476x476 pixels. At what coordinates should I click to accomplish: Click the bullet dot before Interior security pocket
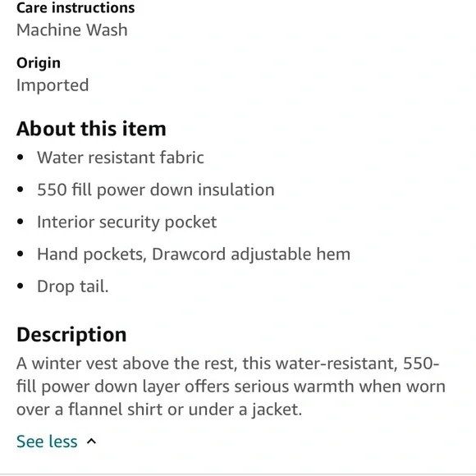21,222
